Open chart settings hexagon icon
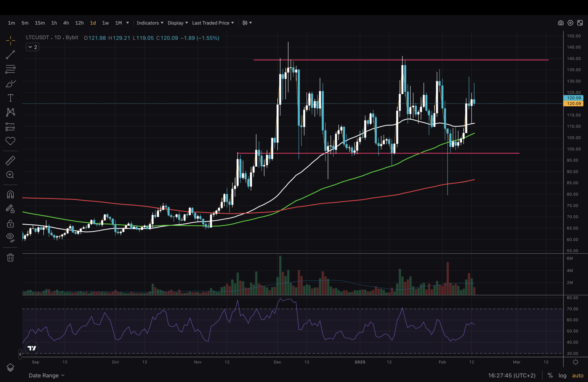This screenshot has width=588, height=382. (570, 23)
